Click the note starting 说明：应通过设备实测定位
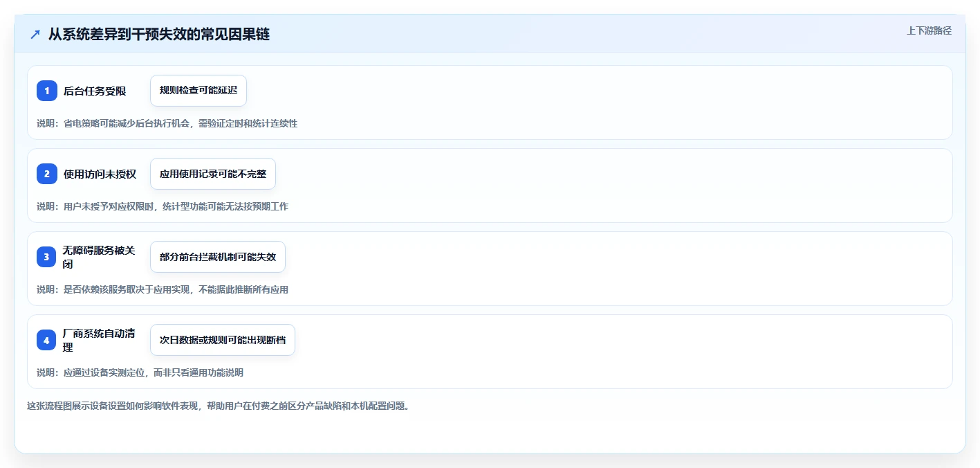 (x=140, y=372)
